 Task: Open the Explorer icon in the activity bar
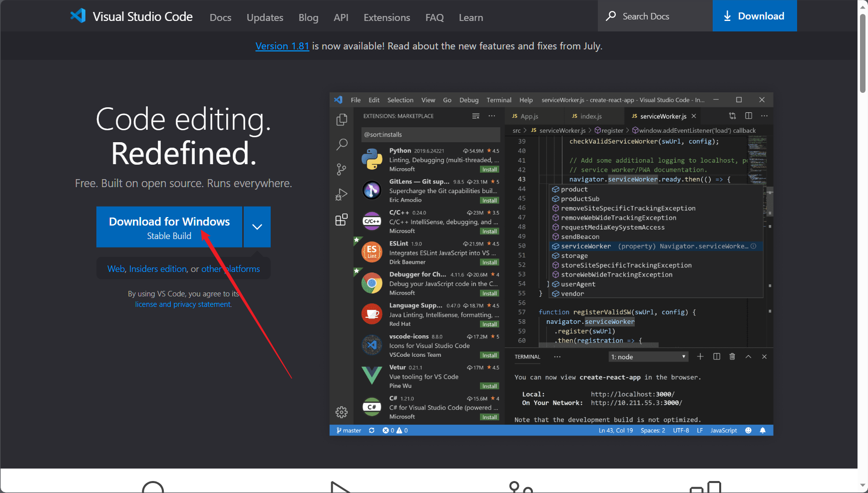coord(342,120)
